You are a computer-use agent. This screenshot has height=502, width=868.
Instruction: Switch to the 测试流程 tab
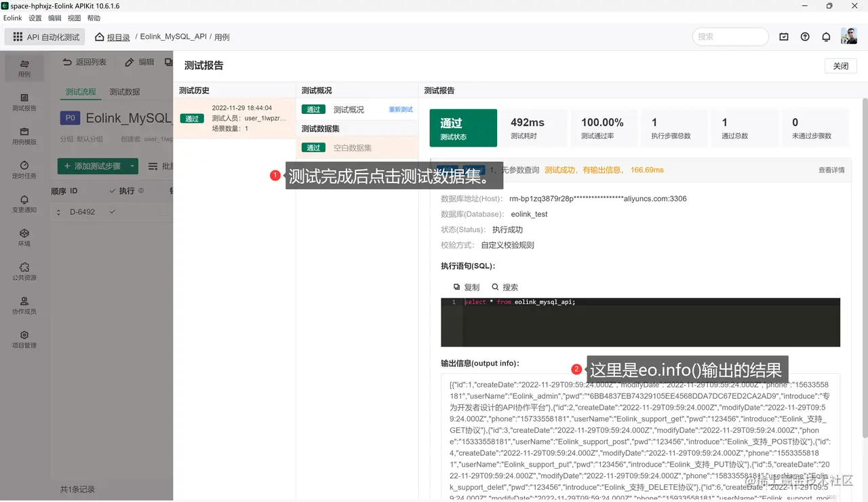coord(81,92)
